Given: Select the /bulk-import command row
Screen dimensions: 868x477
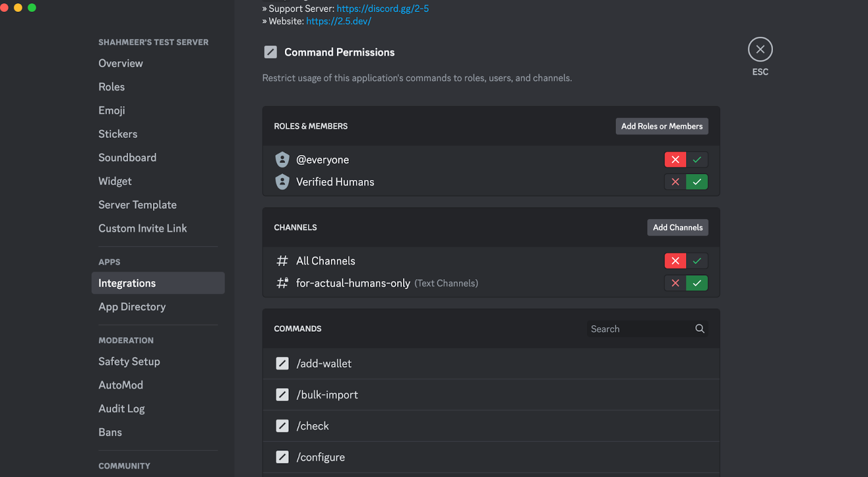Looking at the screenshot, I should [x=491, y=395].
